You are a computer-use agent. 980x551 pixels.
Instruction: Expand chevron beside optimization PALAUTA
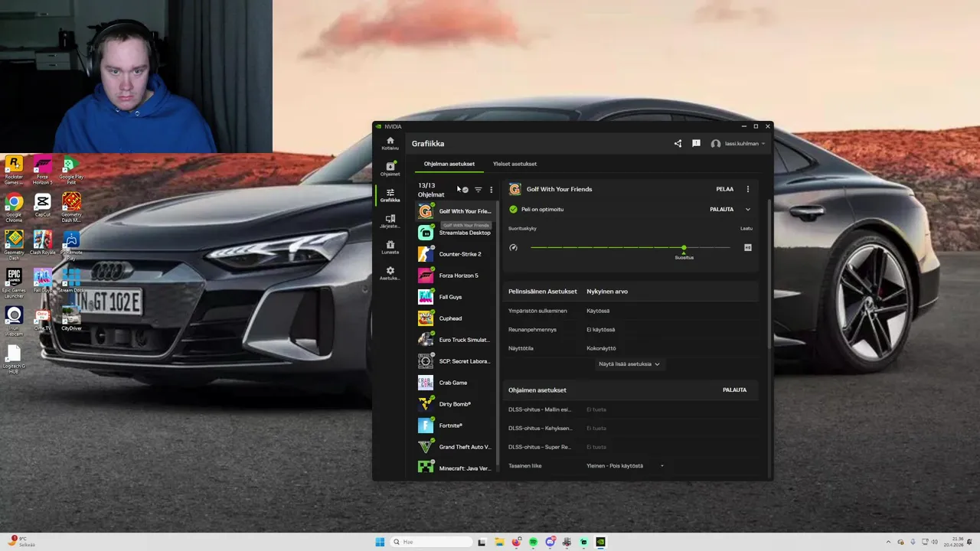(748, 209)
